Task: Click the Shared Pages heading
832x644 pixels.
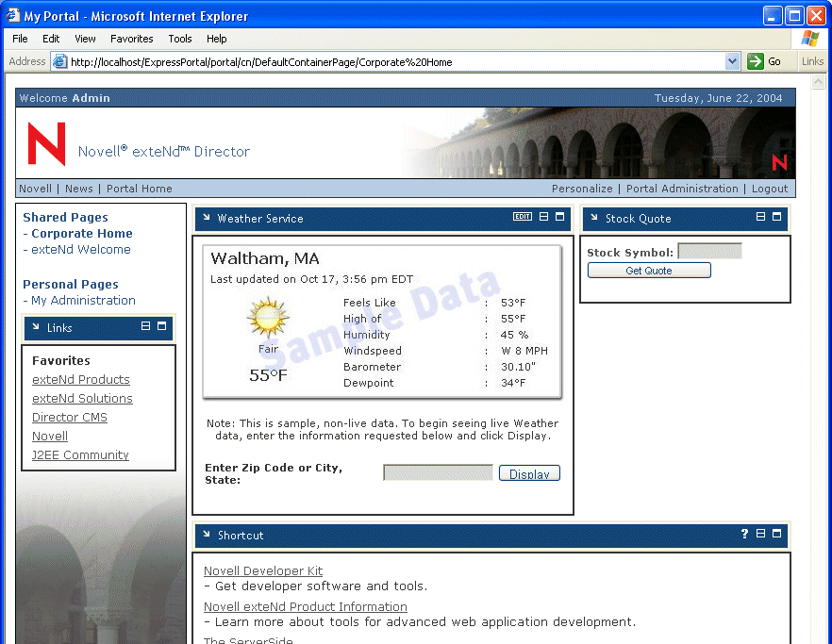Action: (65, 218)
